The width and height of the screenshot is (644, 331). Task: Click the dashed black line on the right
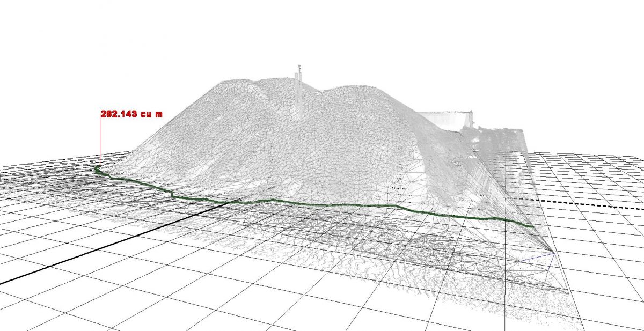click(x=580, y=203)
